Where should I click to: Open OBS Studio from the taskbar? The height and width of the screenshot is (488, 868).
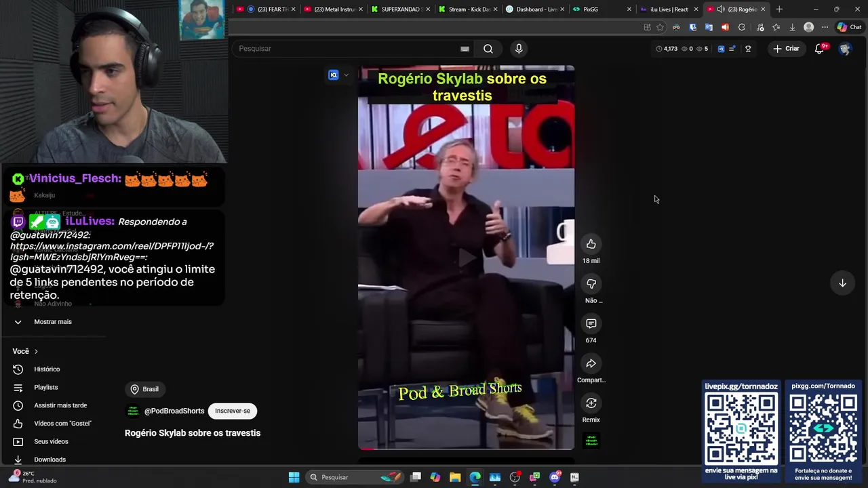coord(515,477)
